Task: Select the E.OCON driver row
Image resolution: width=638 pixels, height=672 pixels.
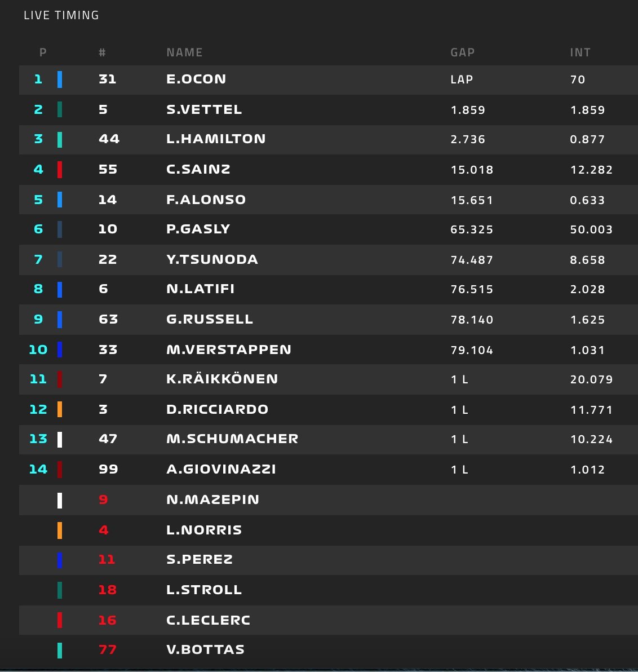Action: point(328,79)
